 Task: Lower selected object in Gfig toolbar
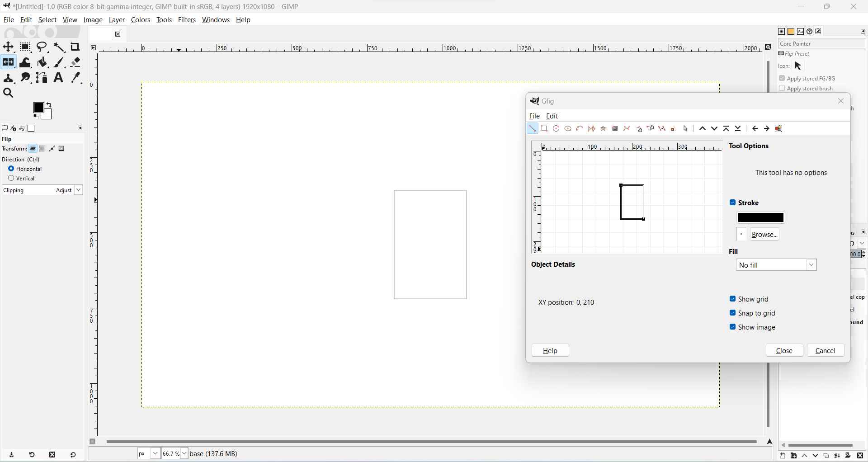point(715,129)
